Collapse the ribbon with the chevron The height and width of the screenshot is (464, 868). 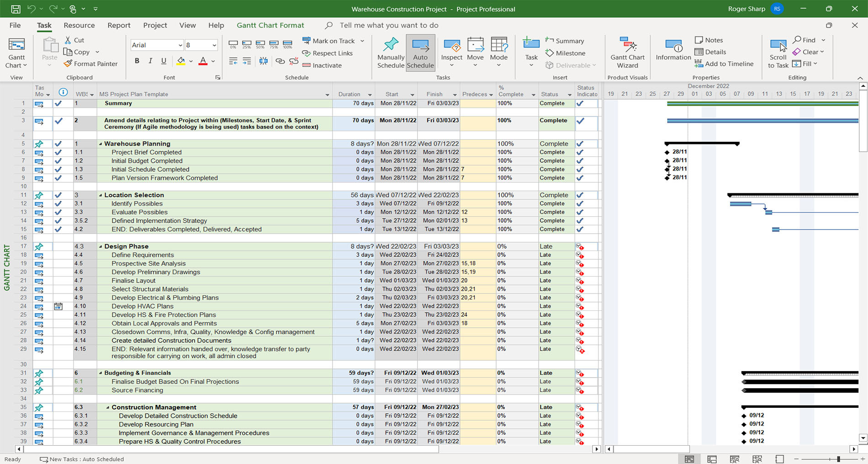pyautogui.click(x=860, y=78)
